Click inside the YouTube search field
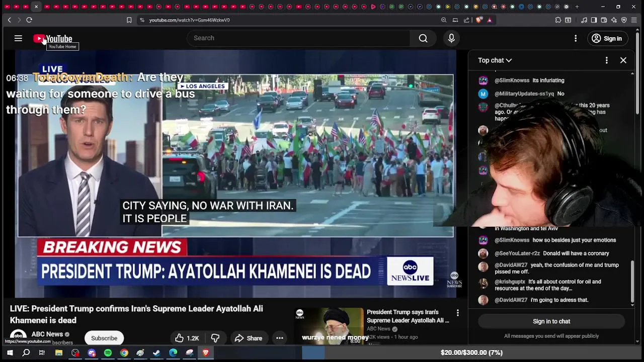Screen dimensions: 644x362 click(x=298, y=38)
